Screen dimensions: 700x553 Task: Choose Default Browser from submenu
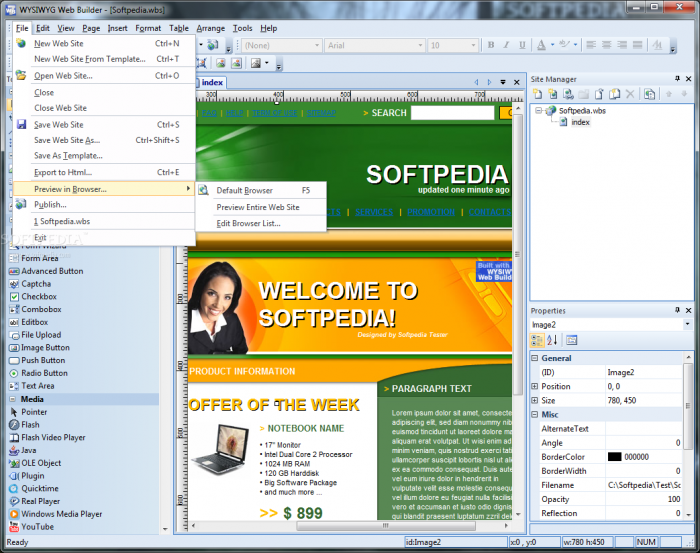[244, 190]
